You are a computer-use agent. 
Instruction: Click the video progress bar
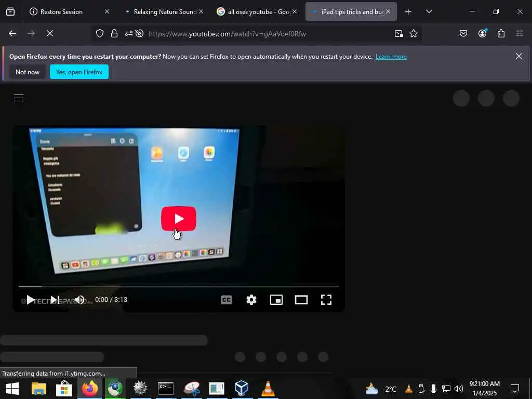tap(179, 286)
